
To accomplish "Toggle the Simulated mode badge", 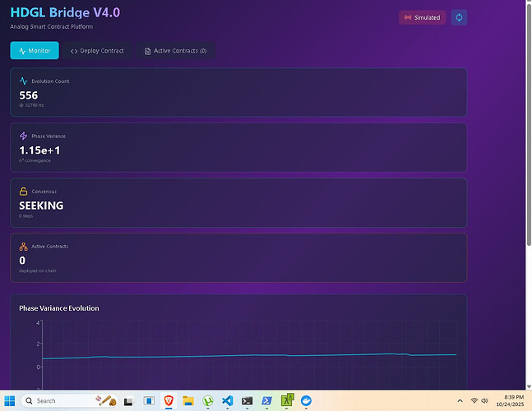I will pyautogui.click(x=423, y=17).
